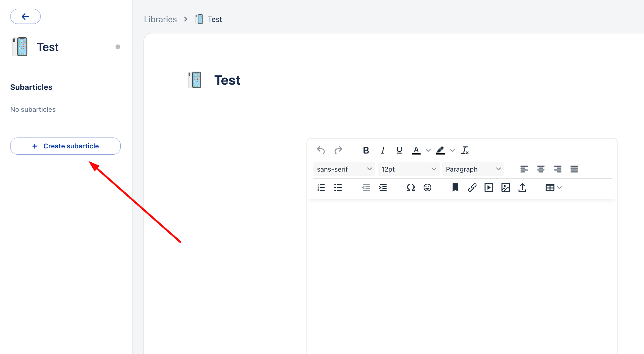Apply the text color A swatch

[416, 150]
